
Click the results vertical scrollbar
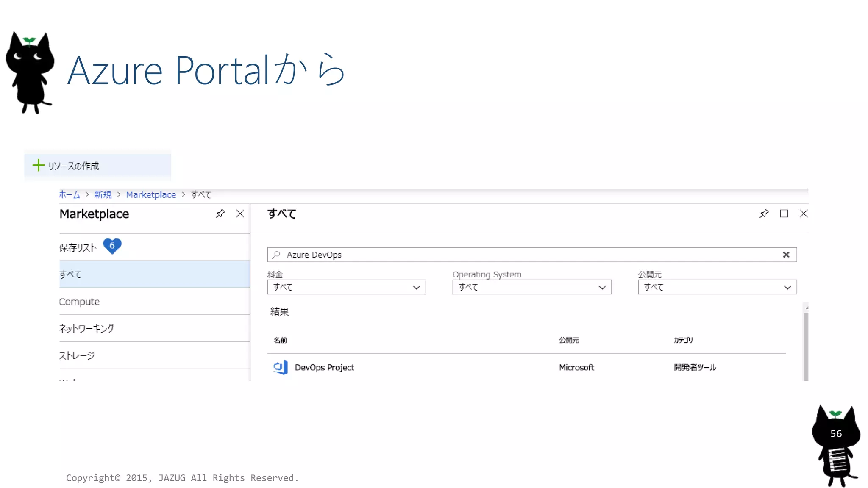point(806,346)
